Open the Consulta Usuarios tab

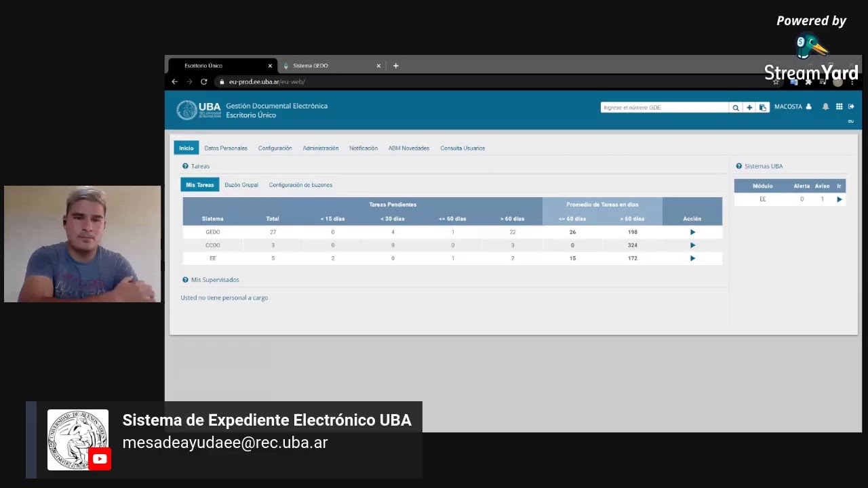[x=462, y=148]
